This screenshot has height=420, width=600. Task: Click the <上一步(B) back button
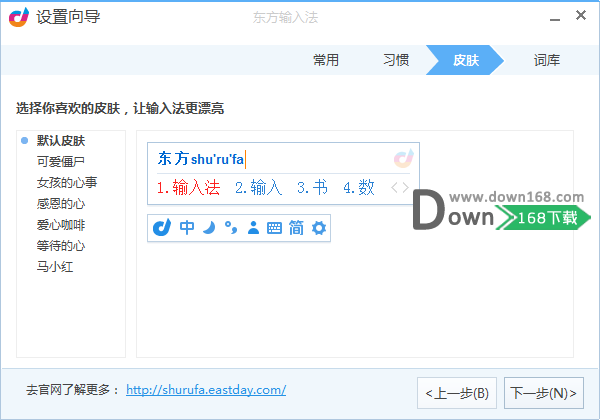tap(457, 393)
